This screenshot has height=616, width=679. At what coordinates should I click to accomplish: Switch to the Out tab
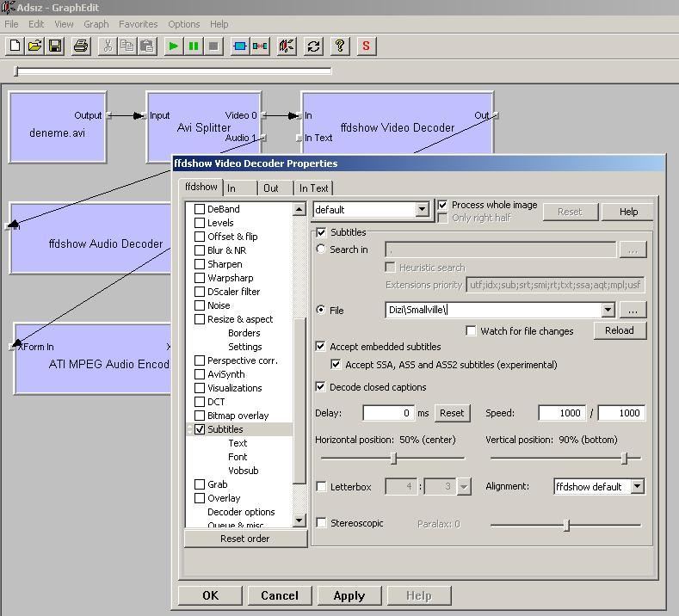276,188
